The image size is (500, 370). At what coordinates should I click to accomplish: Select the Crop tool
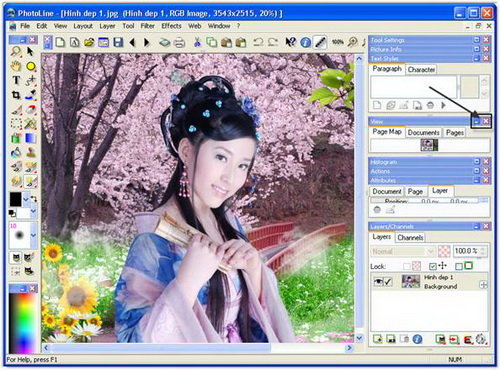[16, 95]
